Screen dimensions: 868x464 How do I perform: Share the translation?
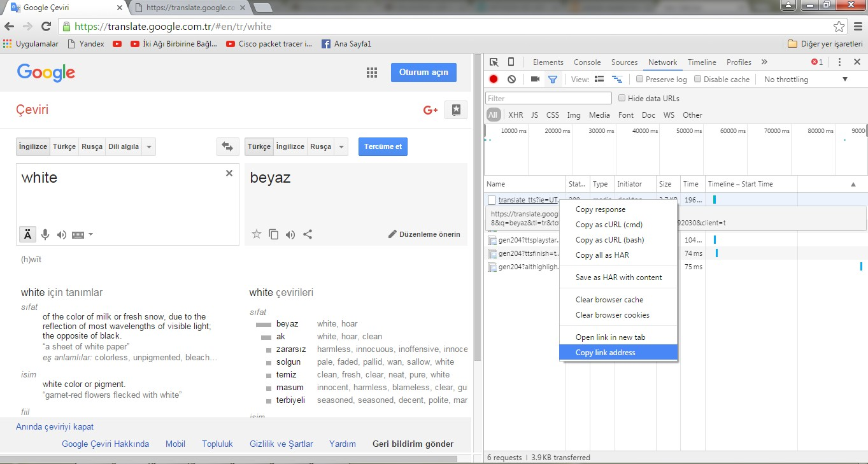308,234
